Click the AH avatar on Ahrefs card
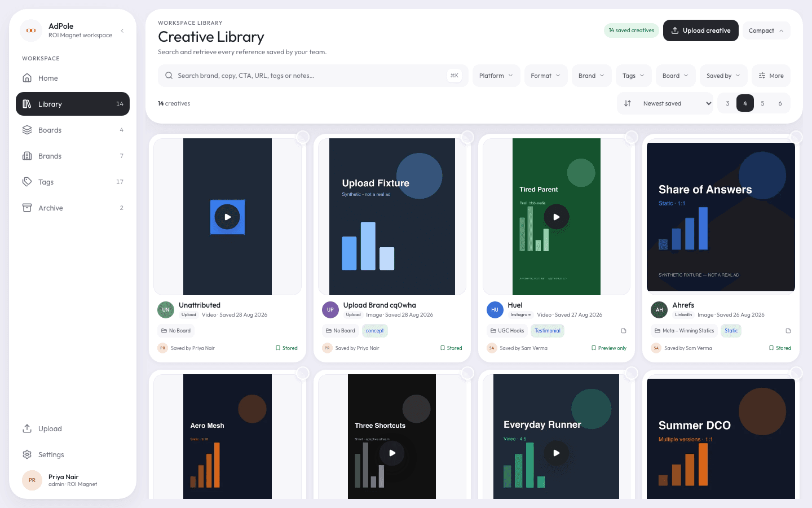Image resolution: width=812 pixels, height=508 pixels. click(659, 310)
